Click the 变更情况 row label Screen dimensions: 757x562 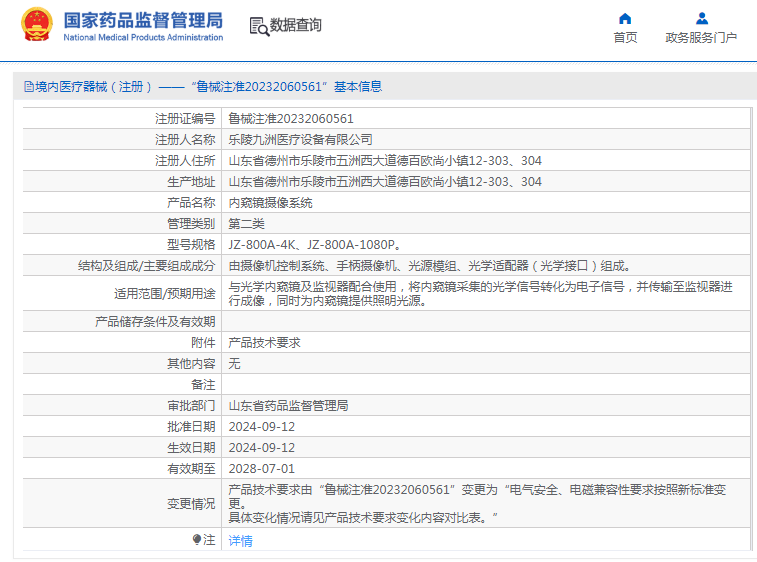191,504
